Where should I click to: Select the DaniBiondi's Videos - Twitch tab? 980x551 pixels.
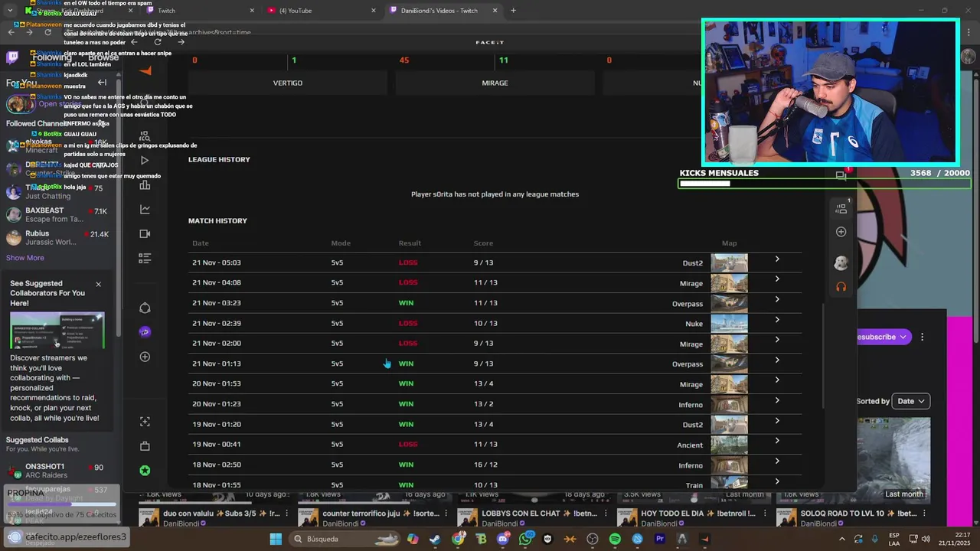point(444,11)
